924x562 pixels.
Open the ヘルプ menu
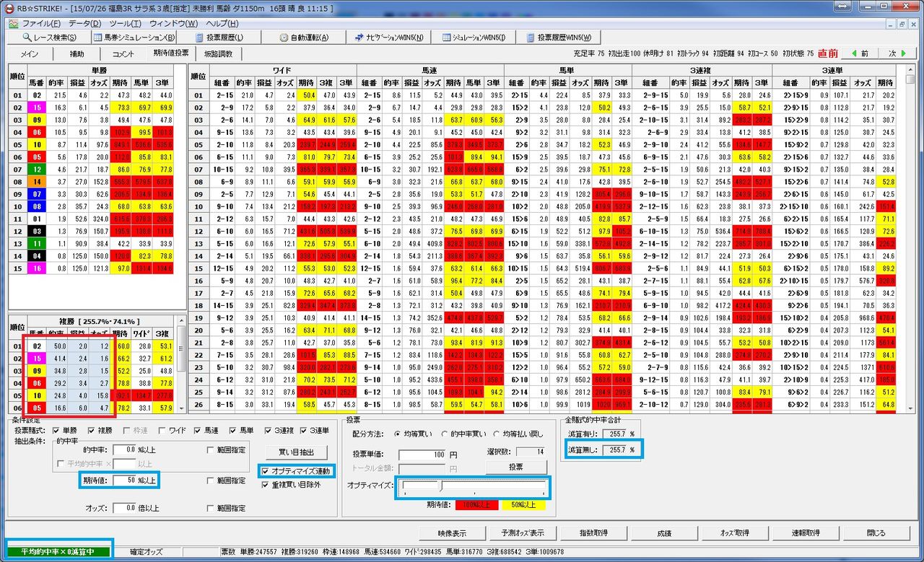[222, 23]
